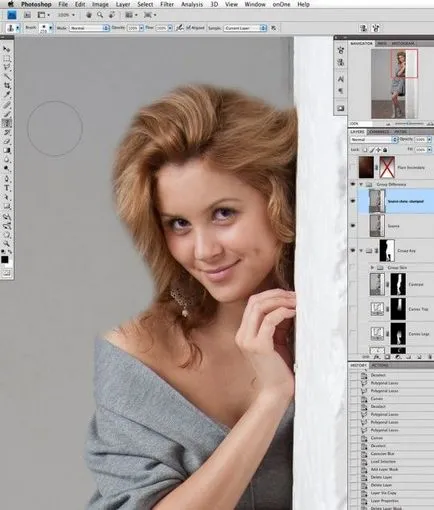Screen dimensions: 434x510
Task: Expand the Group Skin folder
Action: pyautogui.click(x=372, y=268)
